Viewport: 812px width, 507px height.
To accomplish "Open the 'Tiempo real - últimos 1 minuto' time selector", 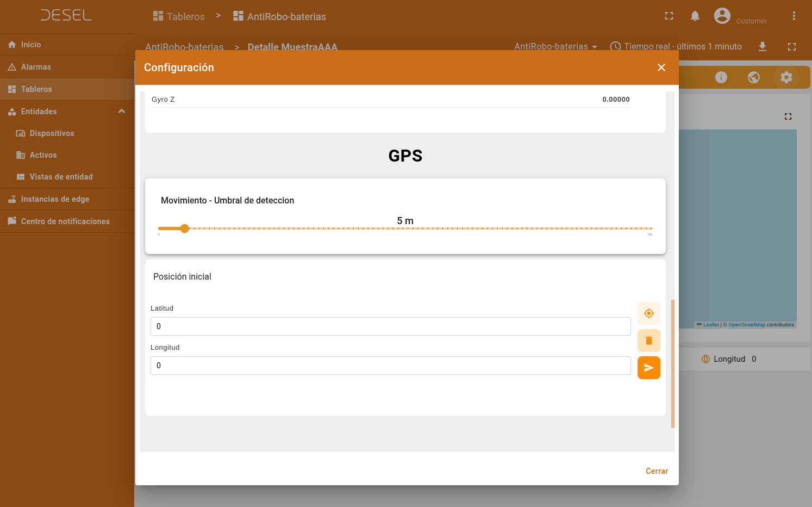I will [x=676, y=47].
